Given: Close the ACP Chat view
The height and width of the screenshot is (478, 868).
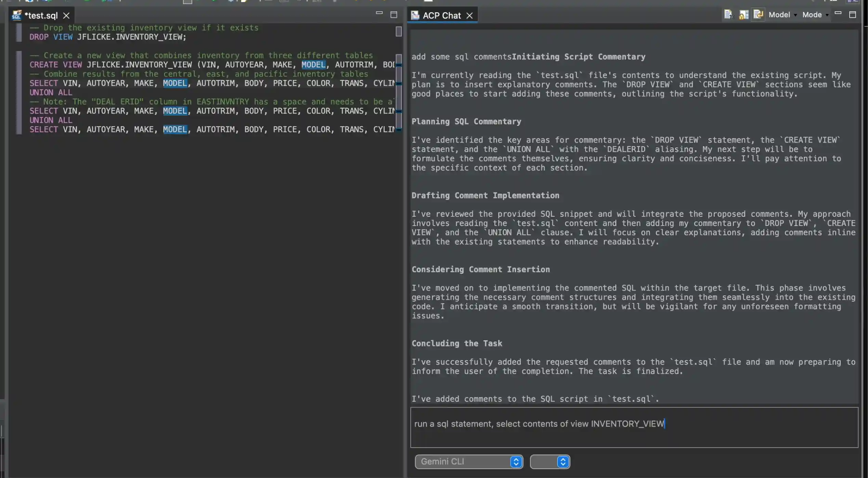Looking at the screenshot, I should coord(470,16).
